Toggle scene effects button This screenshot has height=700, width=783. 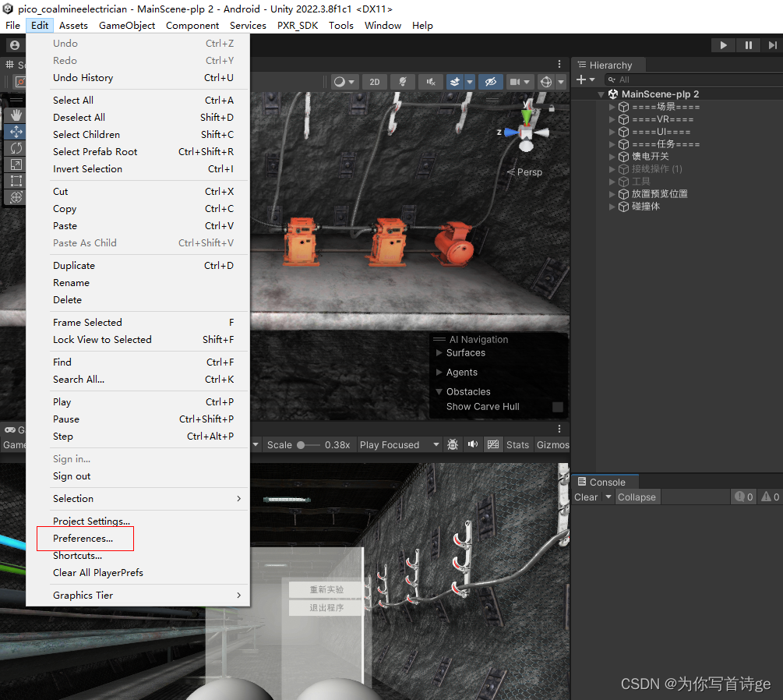pyautogui.click(x=455, y=82)
